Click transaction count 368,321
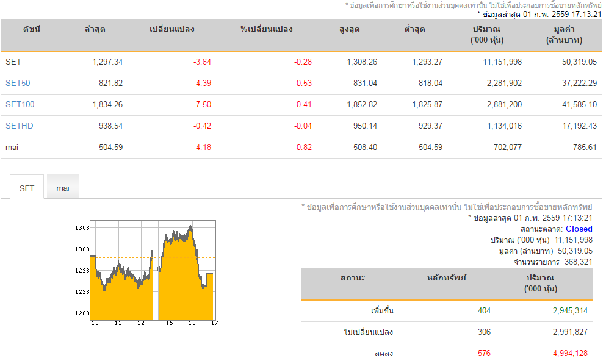 (x=578, y=262)
